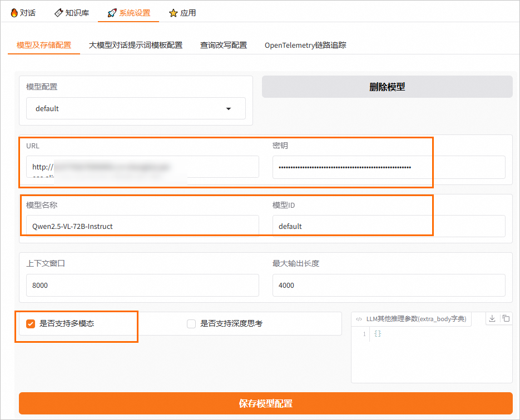Open the 对话 tab
This screenshot has width=520, height=420.
(23, 13)
